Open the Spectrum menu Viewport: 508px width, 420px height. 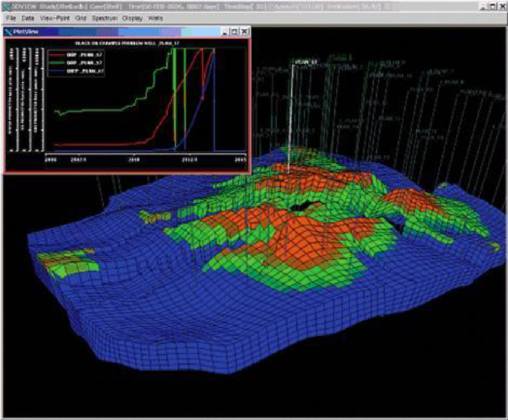click(104, 18)
